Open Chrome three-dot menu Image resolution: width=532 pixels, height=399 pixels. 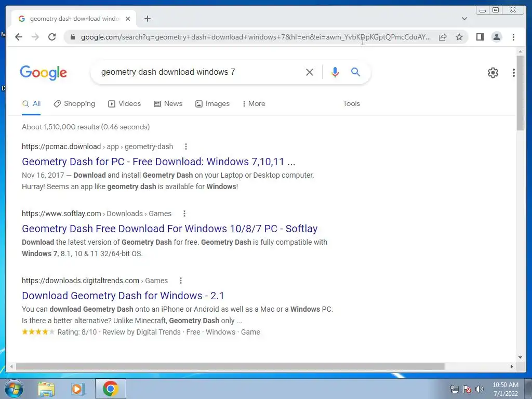(x=513, y=37)
